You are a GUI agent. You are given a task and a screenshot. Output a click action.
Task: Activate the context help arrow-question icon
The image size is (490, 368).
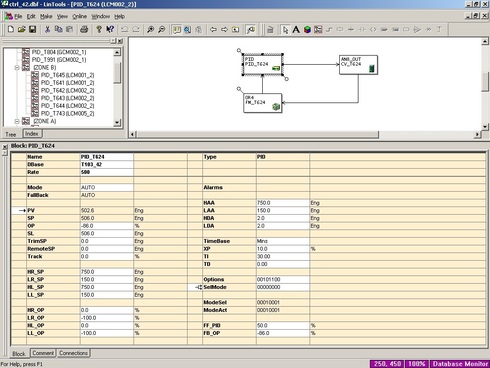click(110, 29)
